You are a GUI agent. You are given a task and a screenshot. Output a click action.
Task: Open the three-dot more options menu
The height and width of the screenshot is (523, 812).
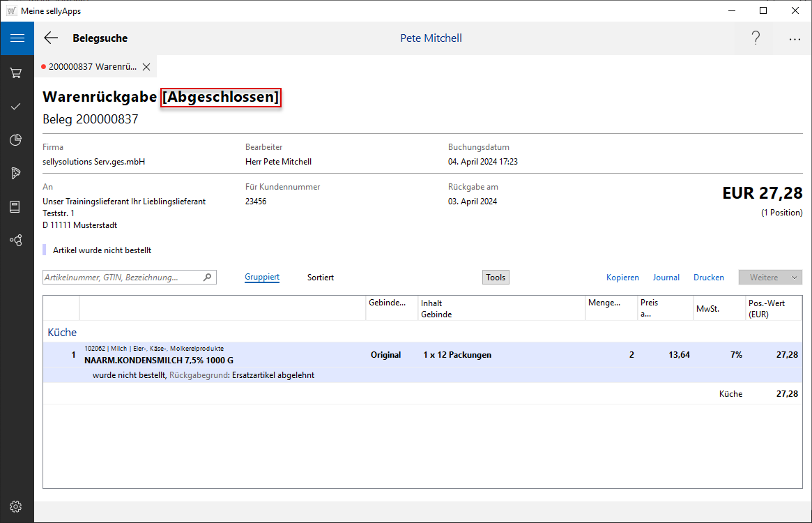795,39
